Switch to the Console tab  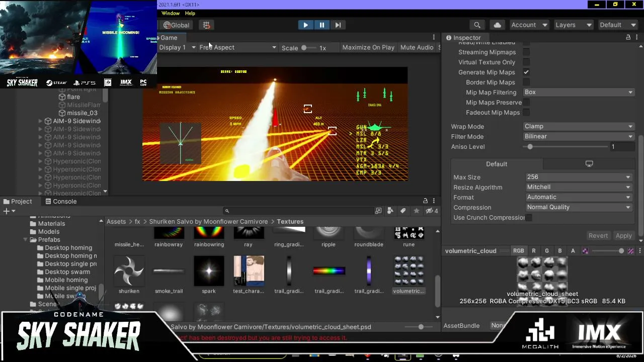point(60,202)
